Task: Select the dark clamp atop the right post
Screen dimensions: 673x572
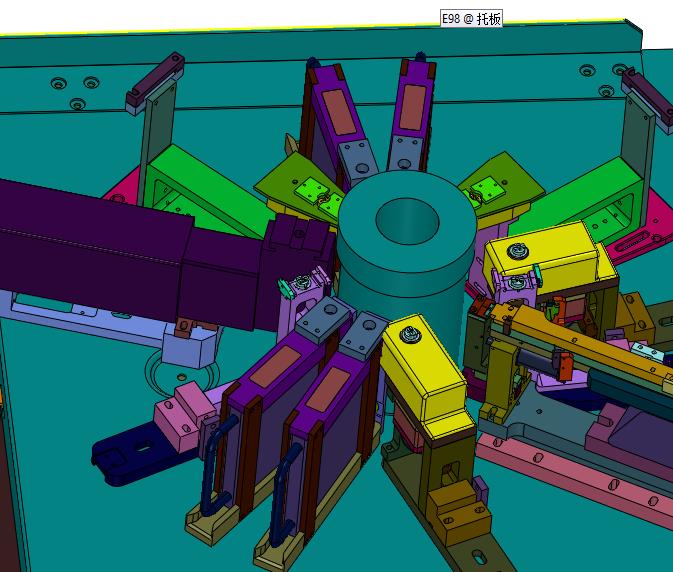Action: (x=649, y=99)
